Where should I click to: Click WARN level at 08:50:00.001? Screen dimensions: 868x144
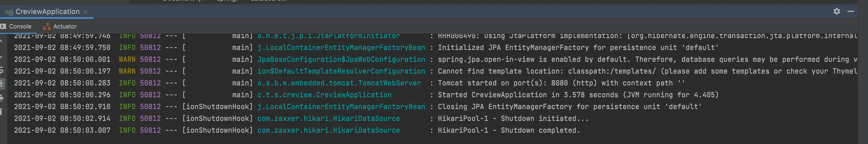point(127,60)
